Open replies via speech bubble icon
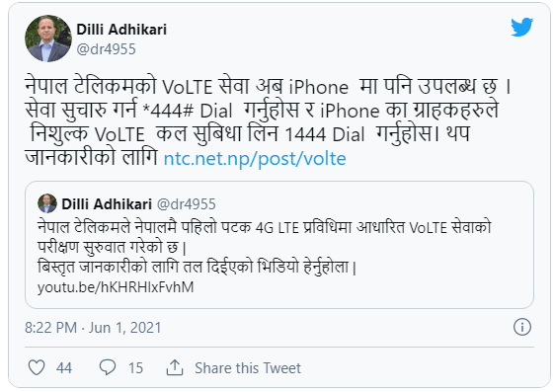 pyautogui.click(x=108, y=367)
